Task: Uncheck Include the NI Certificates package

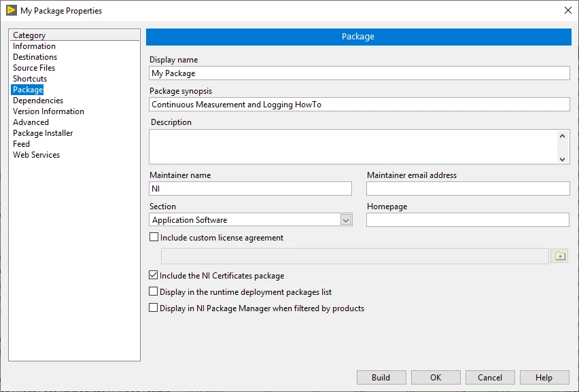Action: 153,275
